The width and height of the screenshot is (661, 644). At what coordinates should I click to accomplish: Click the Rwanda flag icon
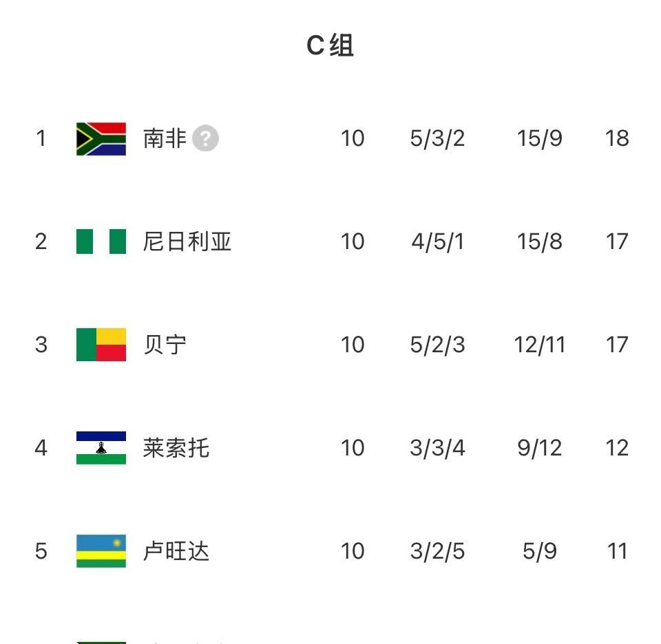(101, 551)
